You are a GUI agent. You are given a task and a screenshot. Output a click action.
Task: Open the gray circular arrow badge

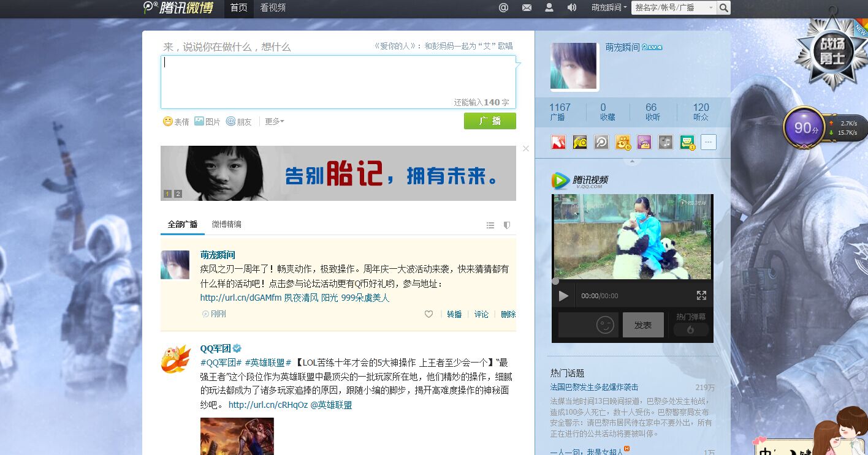[x=601, y=142]
